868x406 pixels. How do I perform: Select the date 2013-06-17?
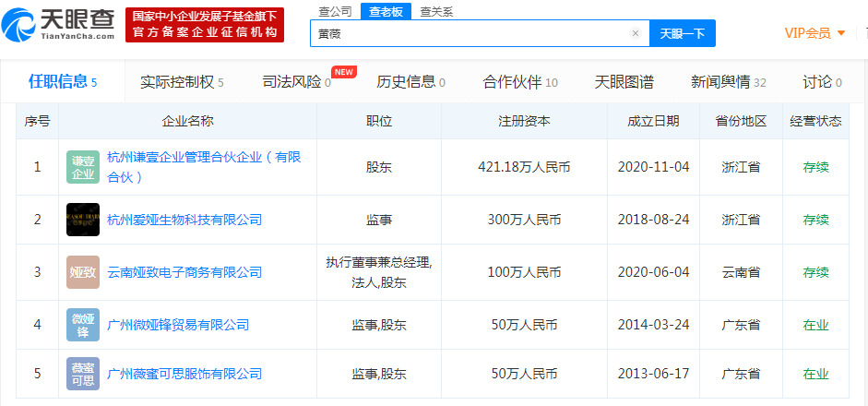click(653, 374)
